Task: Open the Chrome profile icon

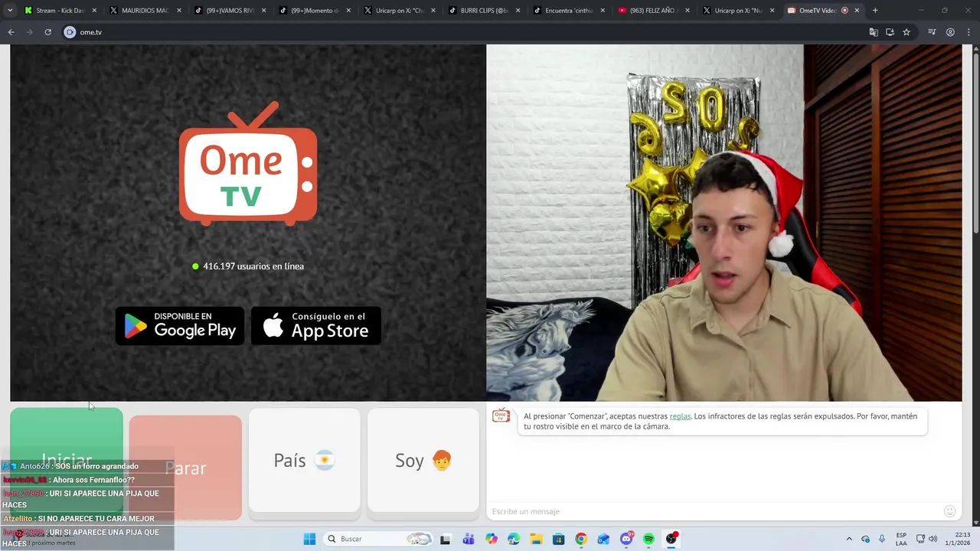Action: [950, 32]
